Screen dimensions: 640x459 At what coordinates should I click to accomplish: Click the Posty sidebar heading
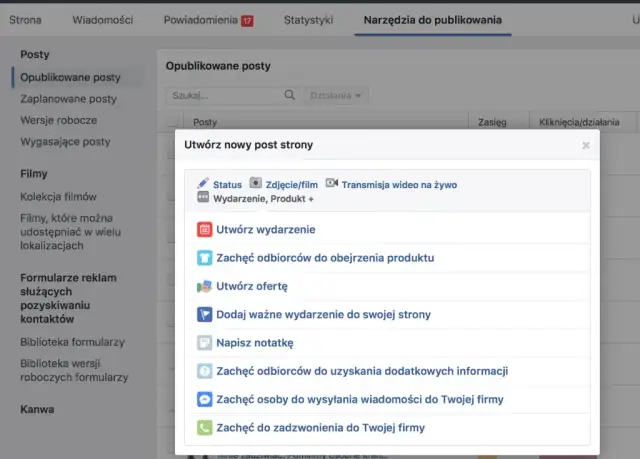coord(35,54)
